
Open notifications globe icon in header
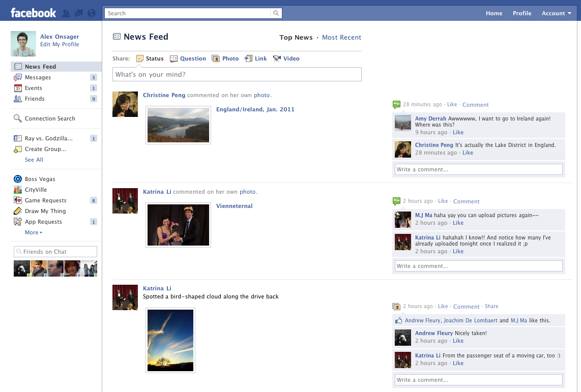(x=92, y=13)
